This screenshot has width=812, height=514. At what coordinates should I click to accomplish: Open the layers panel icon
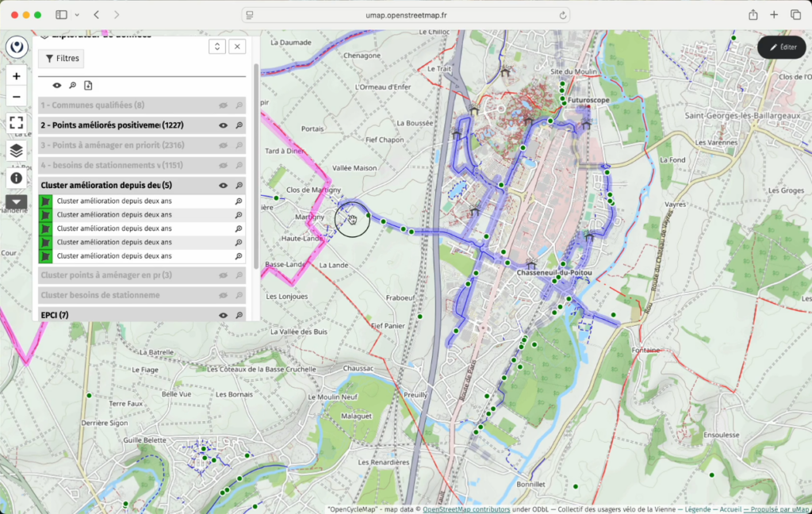pyautogui.click(x=17, y=151)
